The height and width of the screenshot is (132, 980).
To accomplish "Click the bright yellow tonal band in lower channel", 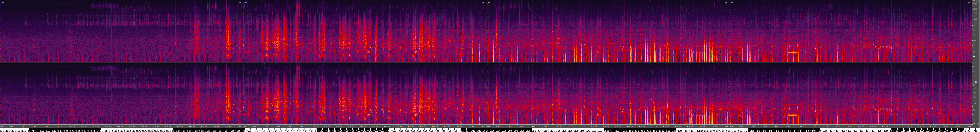I will click(792, 115).
